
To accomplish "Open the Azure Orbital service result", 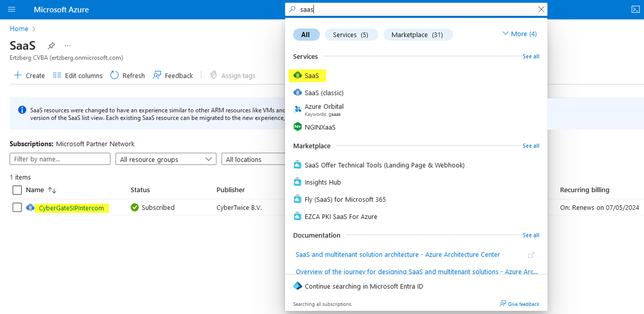I will point(324,107).
